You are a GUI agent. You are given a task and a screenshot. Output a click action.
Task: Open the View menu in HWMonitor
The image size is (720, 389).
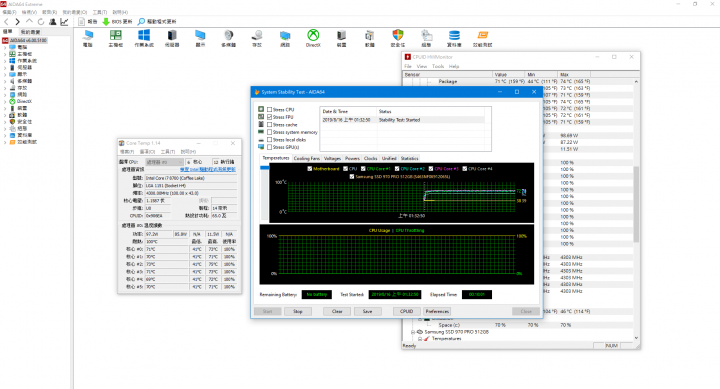422,67
